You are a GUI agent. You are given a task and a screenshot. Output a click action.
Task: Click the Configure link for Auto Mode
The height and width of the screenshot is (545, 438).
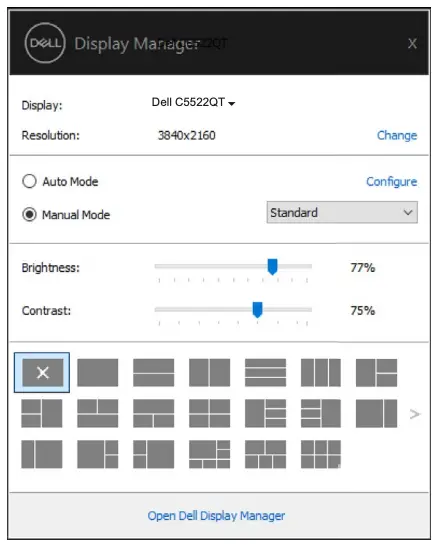391,181
